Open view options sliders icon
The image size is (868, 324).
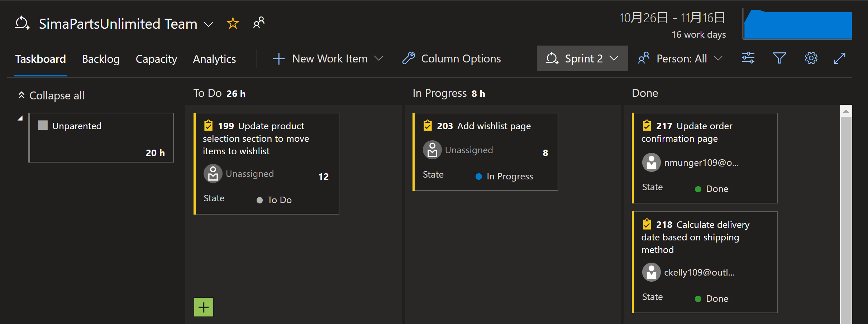pos(748,58)
